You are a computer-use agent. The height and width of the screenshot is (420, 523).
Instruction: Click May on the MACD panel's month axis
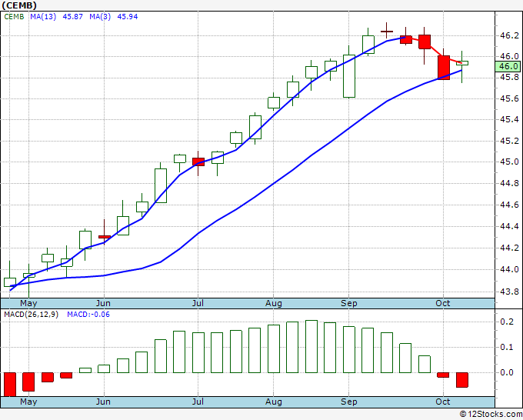pos(28,402)
